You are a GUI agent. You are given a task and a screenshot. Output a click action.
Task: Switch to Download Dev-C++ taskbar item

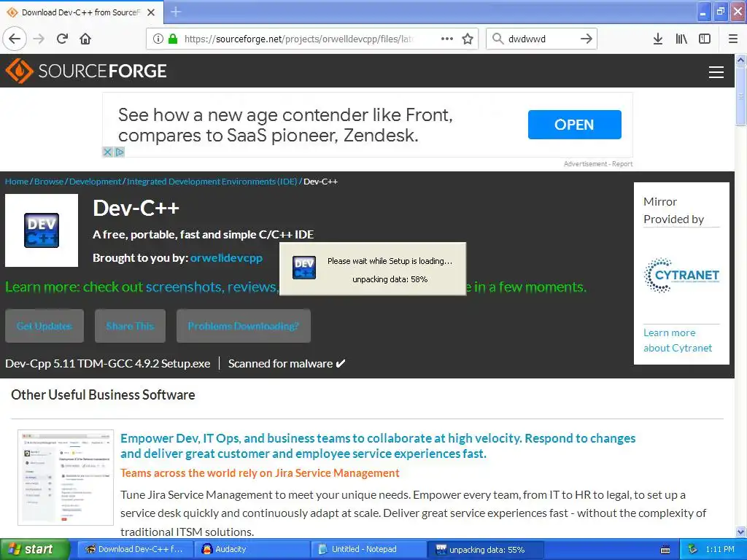coord(134,550)
